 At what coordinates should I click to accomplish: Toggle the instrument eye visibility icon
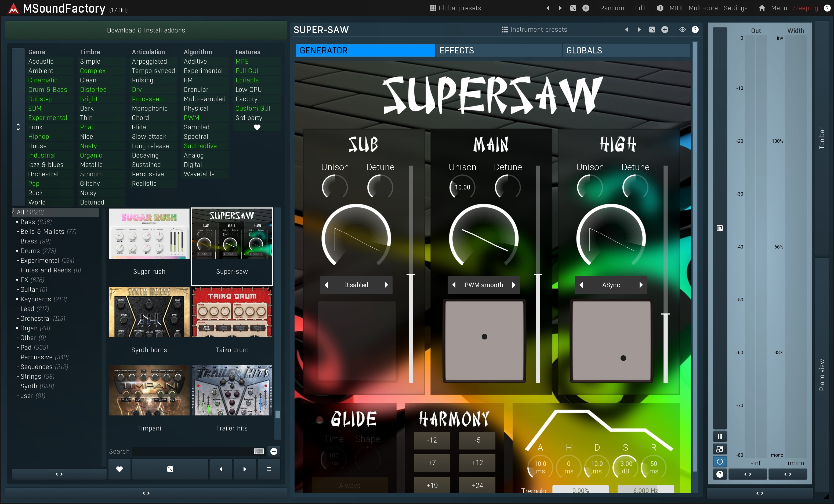click(x=682, y=30)
